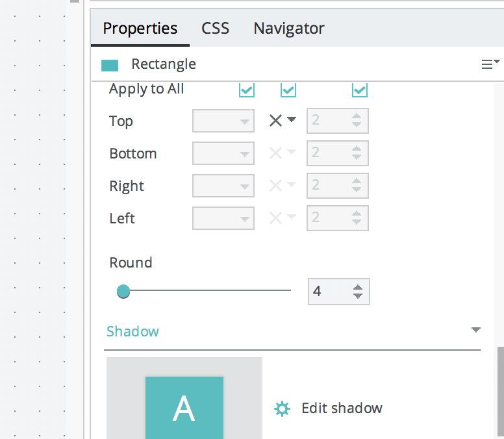This screenshot has height=439, width=504.
Task: Click the Round slider handle
Action: (x=123, y=292)
